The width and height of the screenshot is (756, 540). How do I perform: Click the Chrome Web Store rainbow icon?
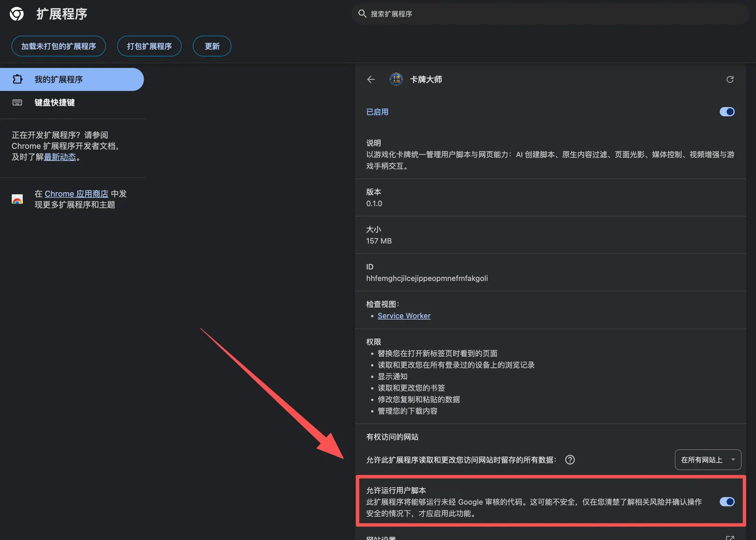coord(17,199)
